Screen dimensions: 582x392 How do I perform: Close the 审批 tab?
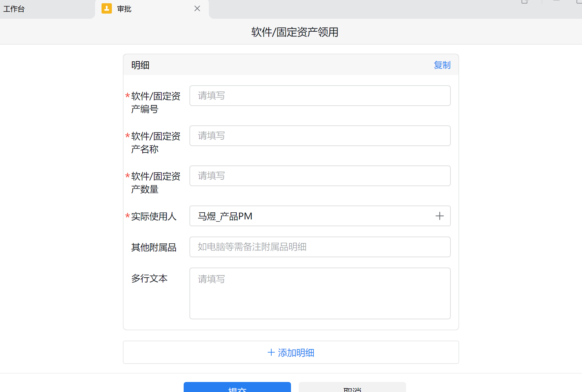(x=197, y=9)
